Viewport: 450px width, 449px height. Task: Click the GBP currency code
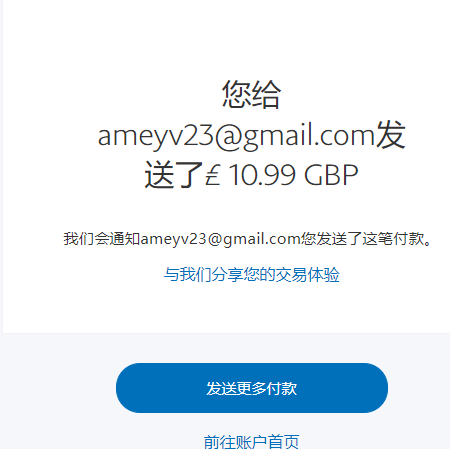pos(331,175)
